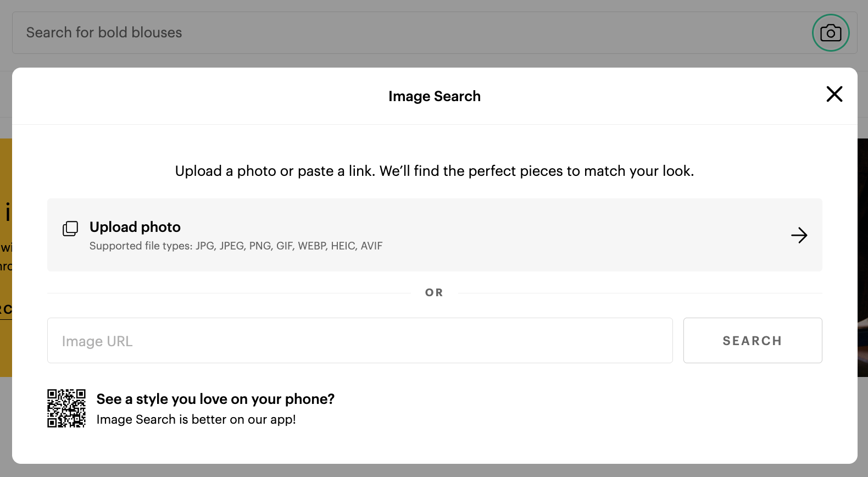Click the underlined link partially hidden at left

click(5, 310)
